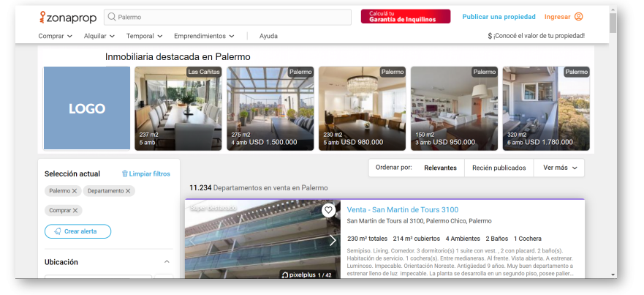
Task: Open the Alquilar dropdown menu
Action: coord(99,36)
